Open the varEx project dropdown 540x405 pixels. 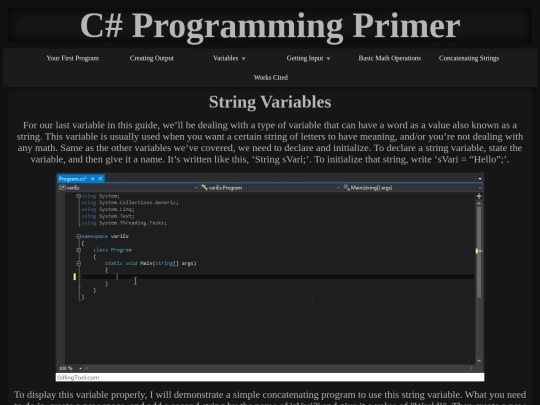point(128,188)
